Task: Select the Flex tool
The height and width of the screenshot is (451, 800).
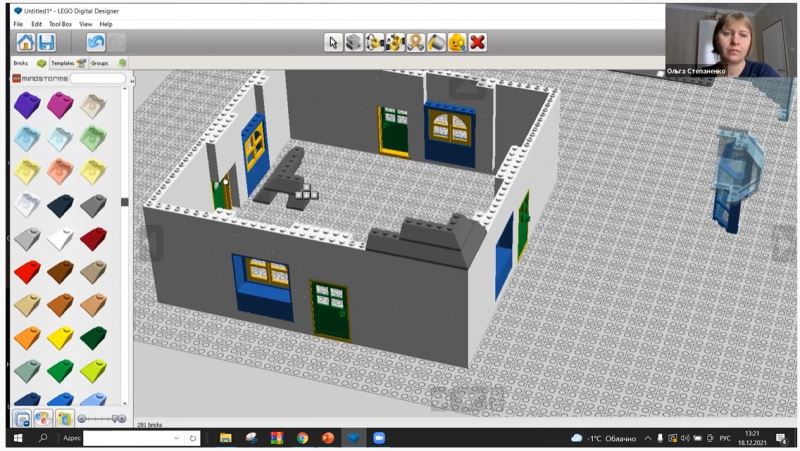Action: click(x=415, y=42)
